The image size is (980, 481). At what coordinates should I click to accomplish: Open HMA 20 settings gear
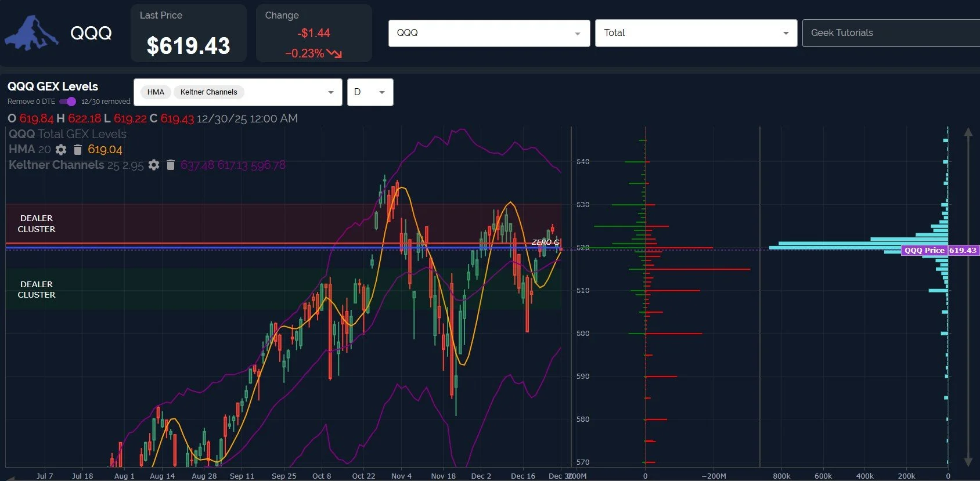point(61,150)
